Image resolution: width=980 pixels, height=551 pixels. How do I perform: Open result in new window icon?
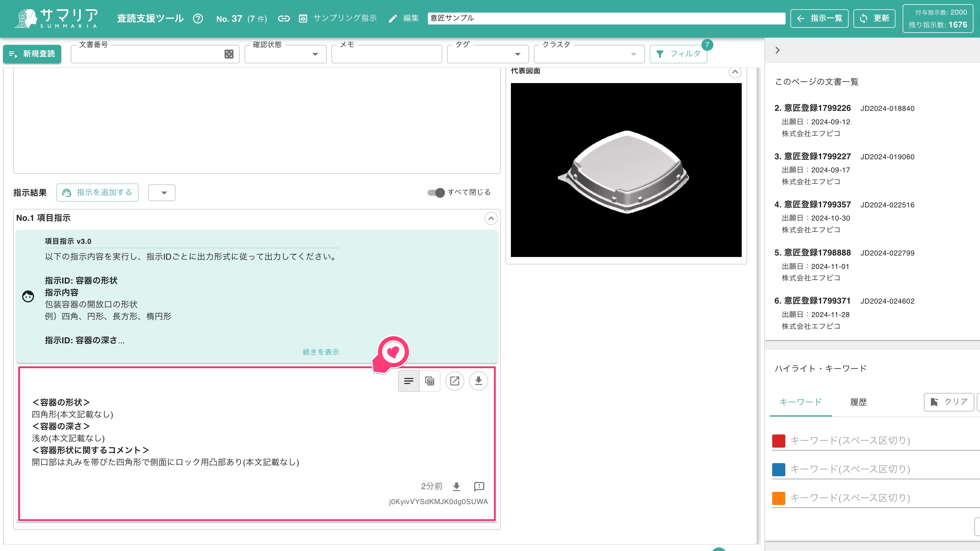click(x=455, y=381)
